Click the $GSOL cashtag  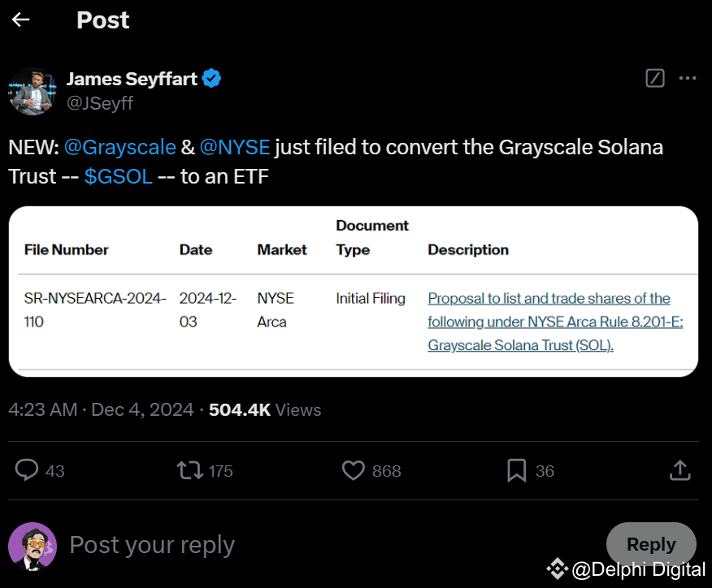(x=118, y=176)
